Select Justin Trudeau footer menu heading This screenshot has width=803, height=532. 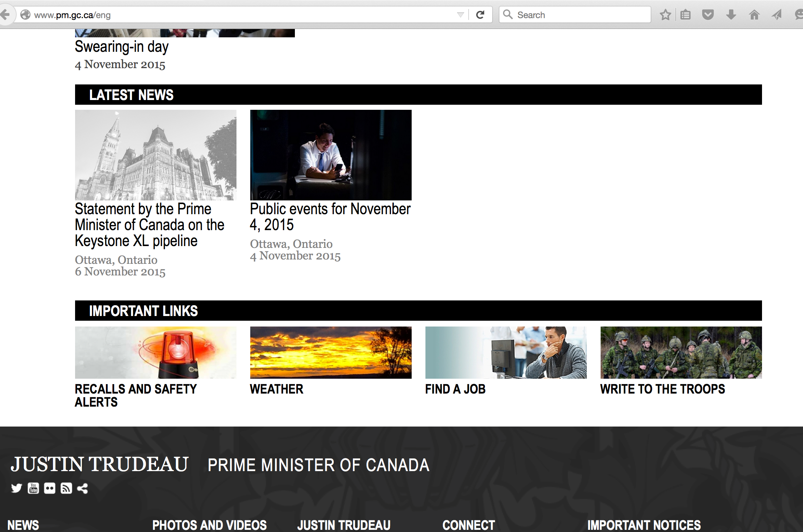coord(344,525)
